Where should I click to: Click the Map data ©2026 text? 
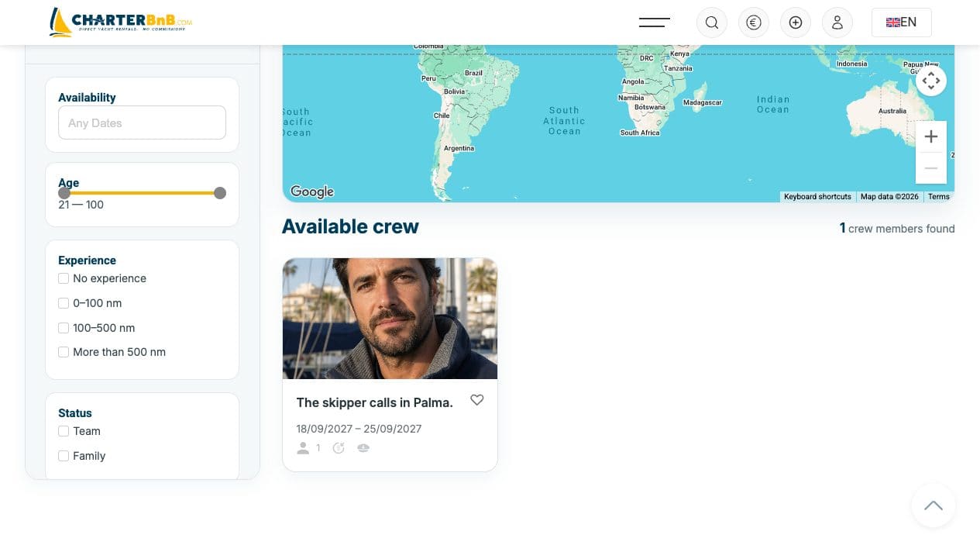tap(889, 197)
